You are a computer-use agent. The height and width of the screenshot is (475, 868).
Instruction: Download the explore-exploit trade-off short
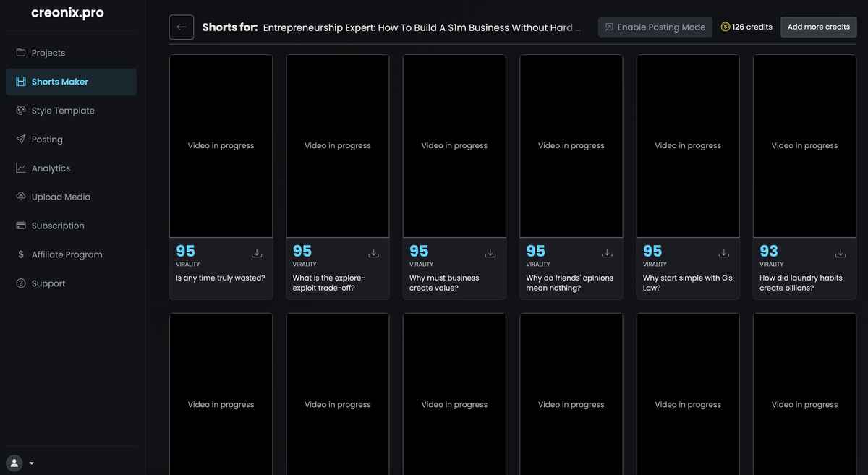click(x=373, y=253)
